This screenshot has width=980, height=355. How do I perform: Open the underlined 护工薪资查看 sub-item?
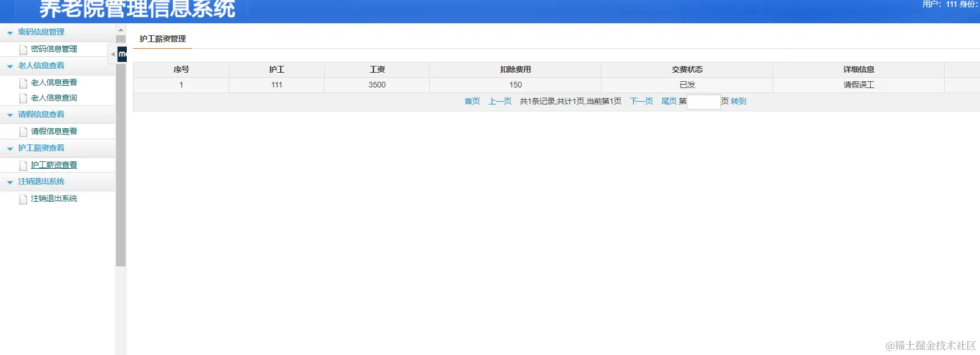pyautogui.click(x=54, y=165)
